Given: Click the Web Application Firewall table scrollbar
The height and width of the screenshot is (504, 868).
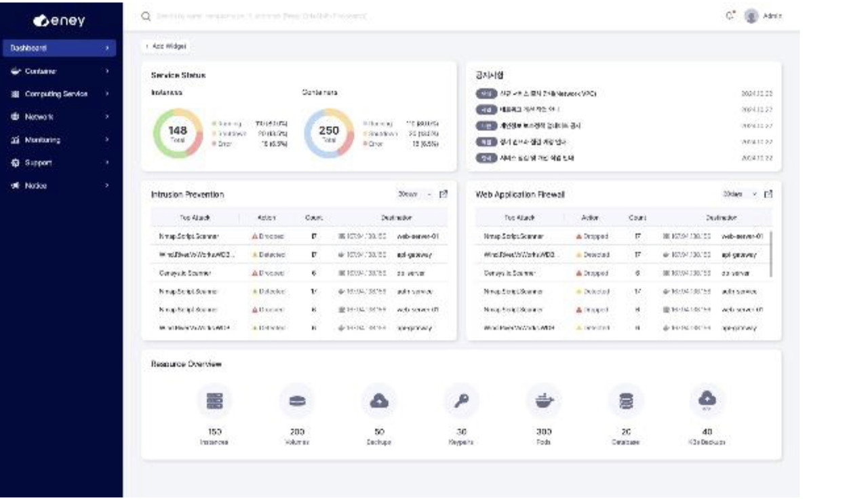Looking at the screenshot, I should point(772,254).
